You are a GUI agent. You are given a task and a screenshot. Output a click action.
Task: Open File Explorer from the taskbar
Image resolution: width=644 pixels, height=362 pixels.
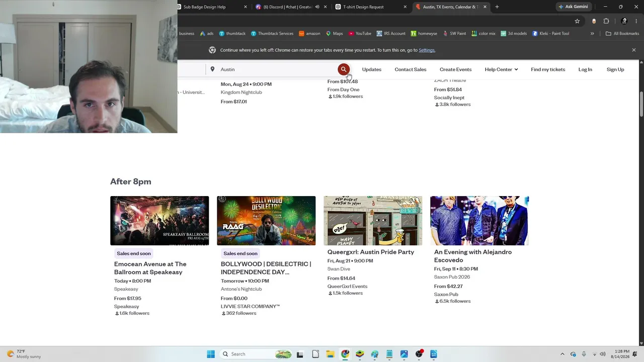tap(330, 354)
